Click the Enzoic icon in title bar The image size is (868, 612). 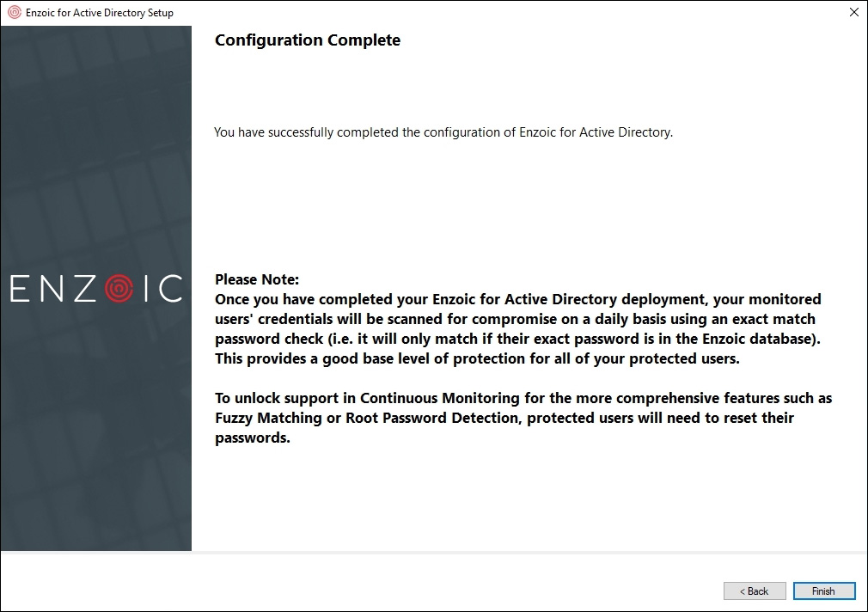[x=13, y=13]
